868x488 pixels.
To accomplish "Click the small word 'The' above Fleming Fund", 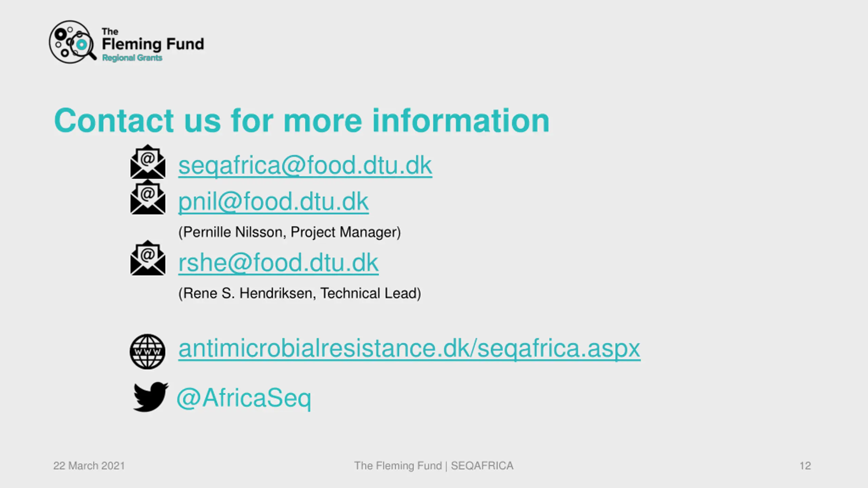I will 110,32.
